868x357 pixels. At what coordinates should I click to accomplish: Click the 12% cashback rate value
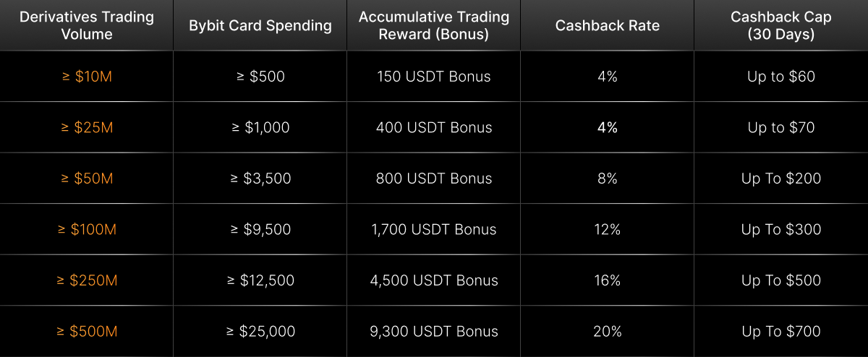click(x=608, y=230)
